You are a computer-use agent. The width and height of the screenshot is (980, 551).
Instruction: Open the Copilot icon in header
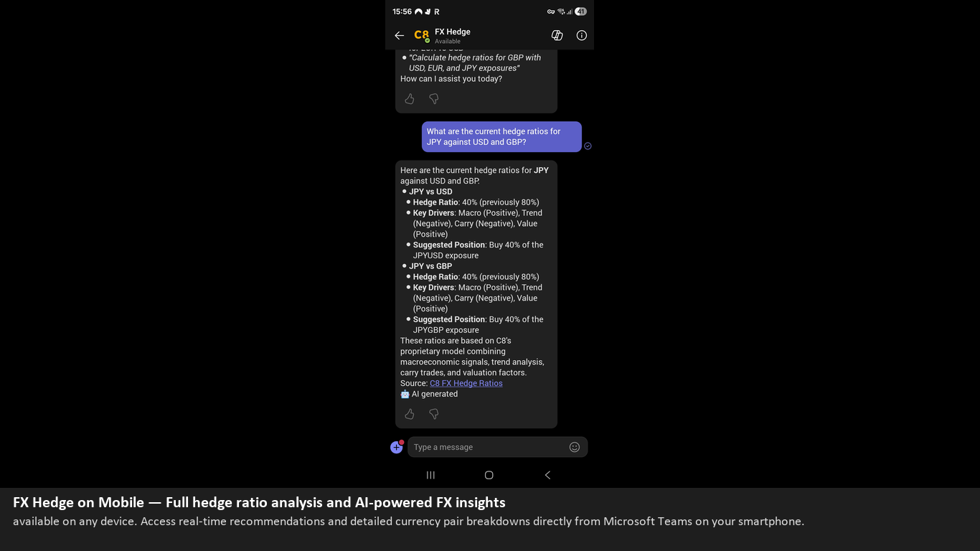(x=557, y=35)
